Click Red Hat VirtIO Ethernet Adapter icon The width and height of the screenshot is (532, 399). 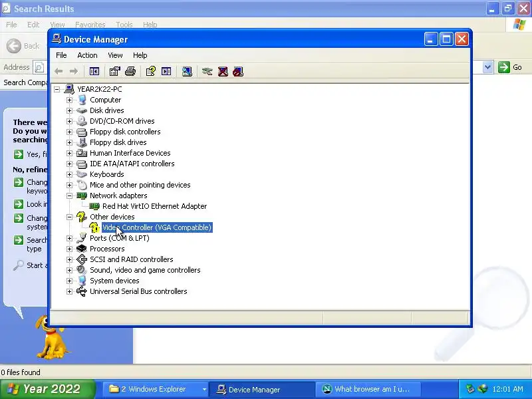point(94,206)
